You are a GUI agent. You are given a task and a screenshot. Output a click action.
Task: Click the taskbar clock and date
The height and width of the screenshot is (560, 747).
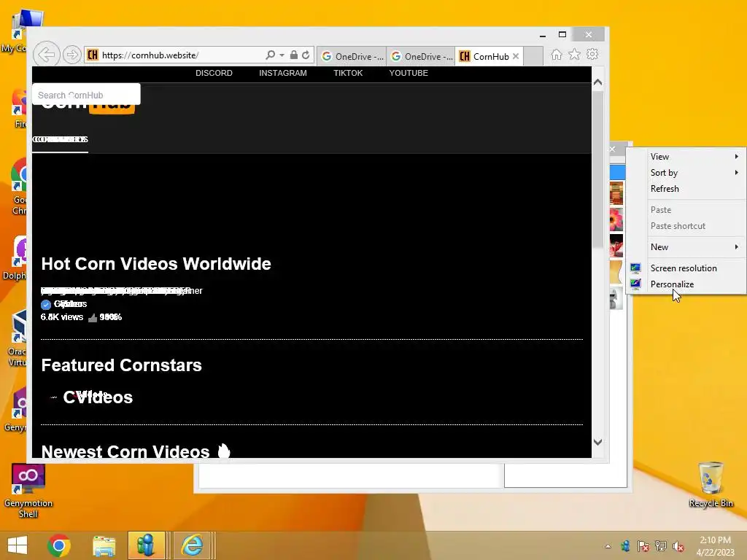pyautogui.click(x=715, y=546)
